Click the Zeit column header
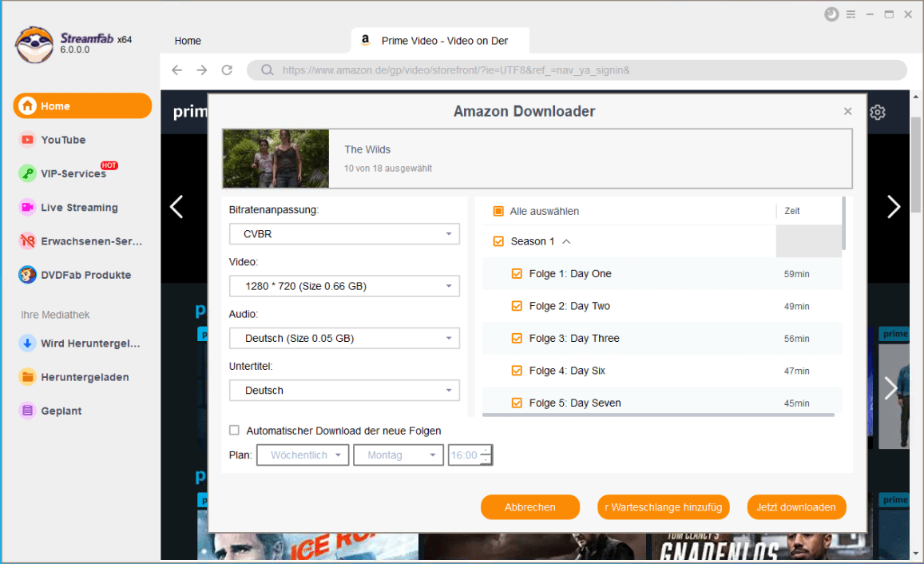924x564 pixels. pos(792,211)
